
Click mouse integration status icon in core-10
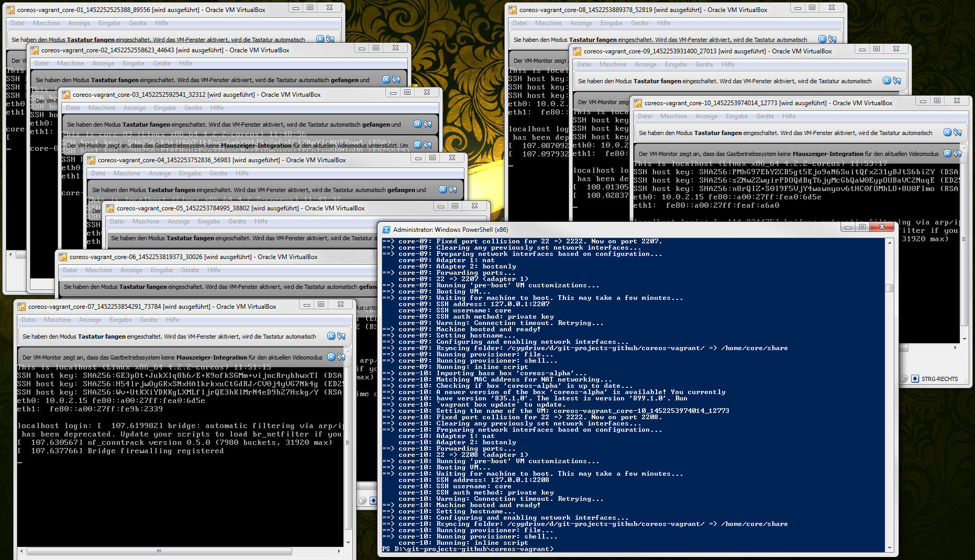(904, 379)
